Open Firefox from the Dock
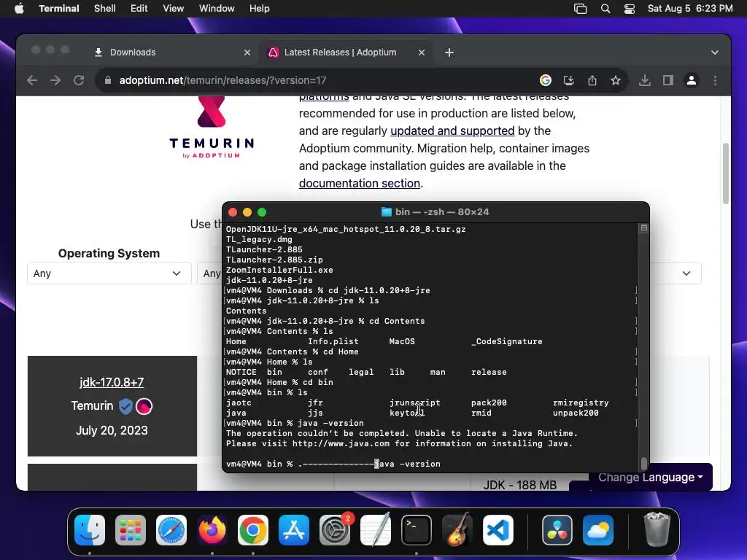 coord(212,530)
